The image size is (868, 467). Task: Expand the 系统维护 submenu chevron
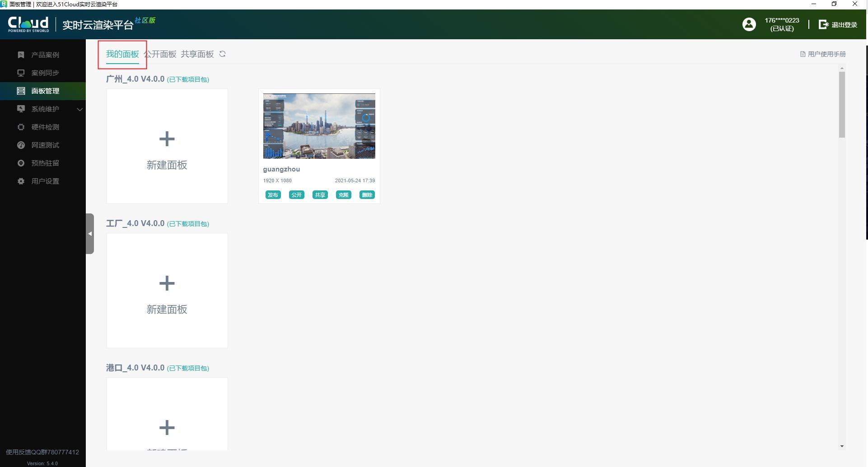[79, 109]
